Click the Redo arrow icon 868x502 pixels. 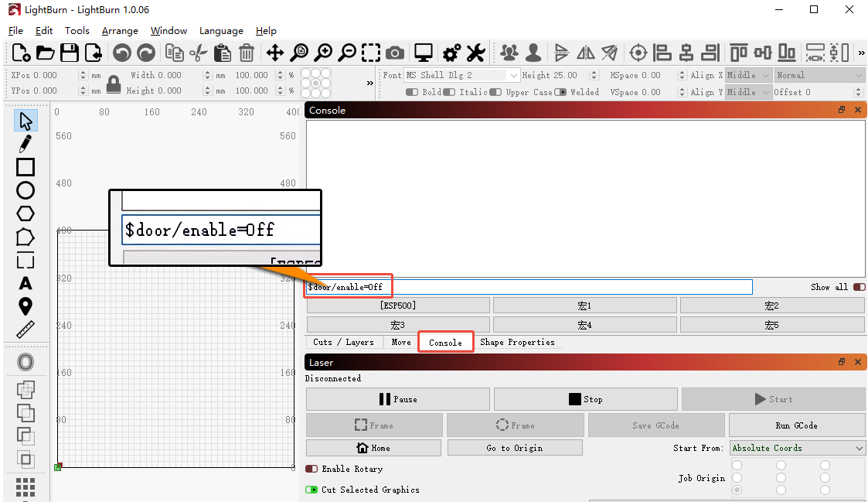click(146, 53)
